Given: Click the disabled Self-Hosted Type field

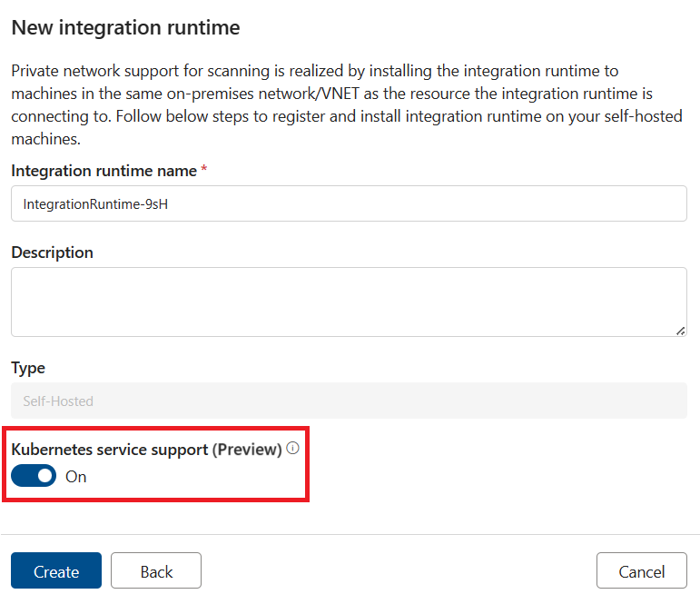Looking at the screenshot, I should click(349, 401).
